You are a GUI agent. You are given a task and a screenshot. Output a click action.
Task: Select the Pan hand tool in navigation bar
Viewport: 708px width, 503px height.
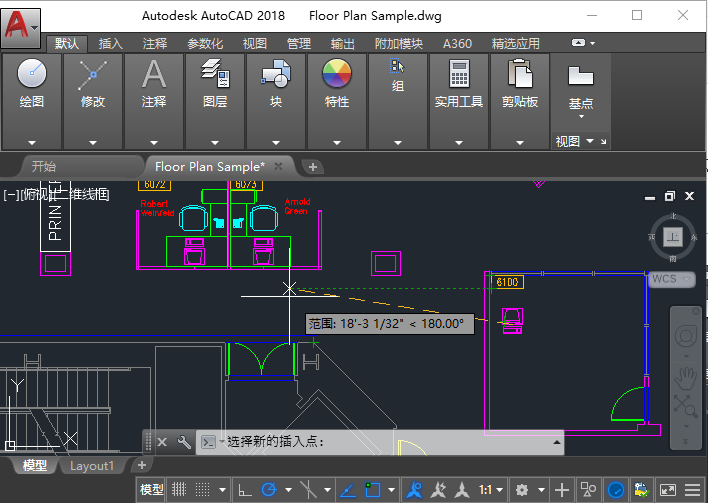coord(685,378)
